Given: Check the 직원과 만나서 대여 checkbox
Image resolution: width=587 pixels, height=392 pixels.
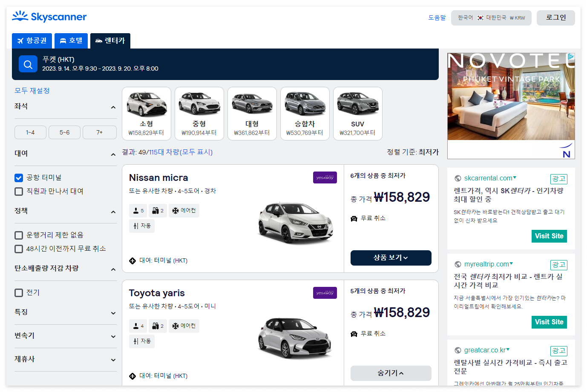Looking at the screenshot, I should pos(19,191).
